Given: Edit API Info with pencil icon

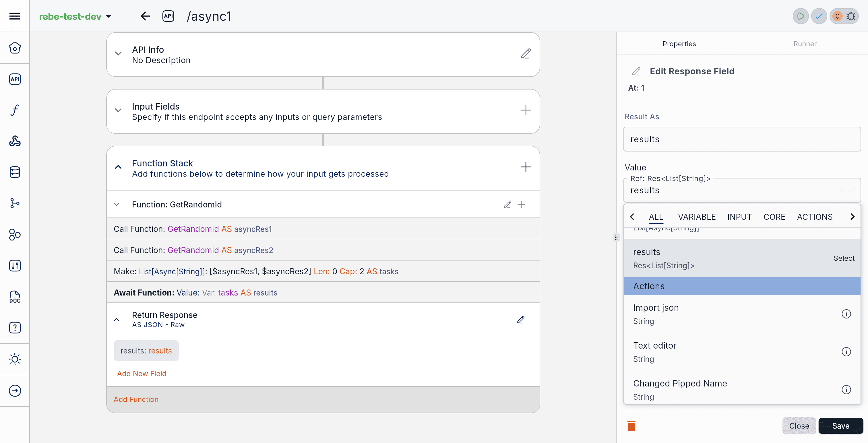Looking at the screenshot, I should (x=526, y=54).
